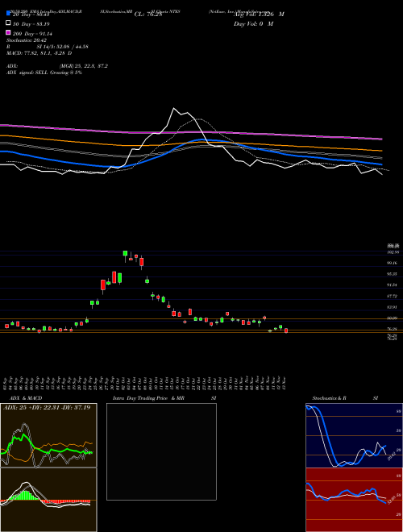The width and height of the screenshot is (403, 532).
Task: Click the highest green candlestick near 102.98
Action: (125, 254)
